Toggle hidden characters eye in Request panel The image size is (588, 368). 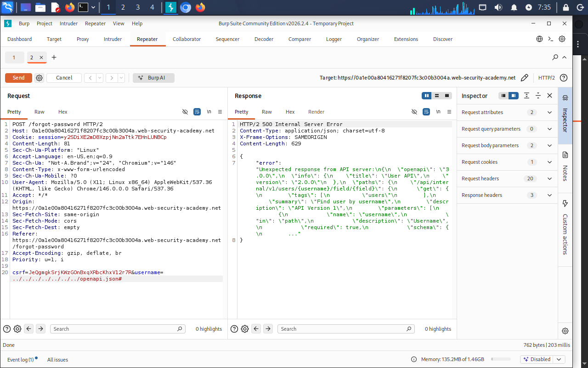(x=185, y=112)
